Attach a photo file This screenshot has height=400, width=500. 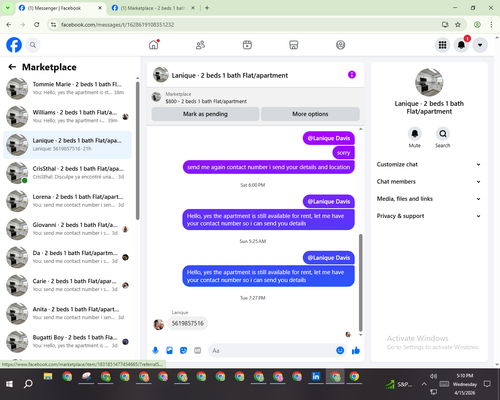pos(169,350)
